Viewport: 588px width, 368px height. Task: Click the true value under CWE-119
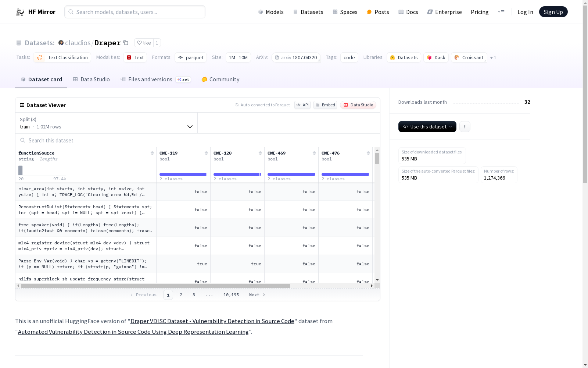coord(202,264)
